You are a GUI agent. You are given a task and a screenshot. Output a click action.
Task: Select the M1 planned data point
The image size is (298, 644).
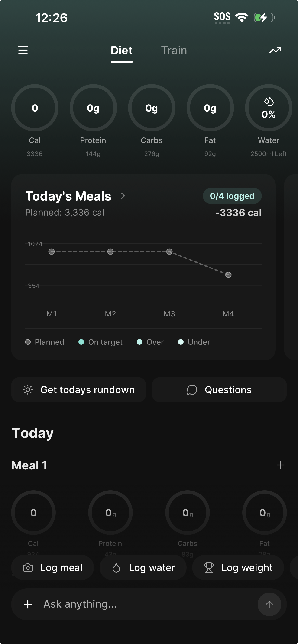(52, 252)
